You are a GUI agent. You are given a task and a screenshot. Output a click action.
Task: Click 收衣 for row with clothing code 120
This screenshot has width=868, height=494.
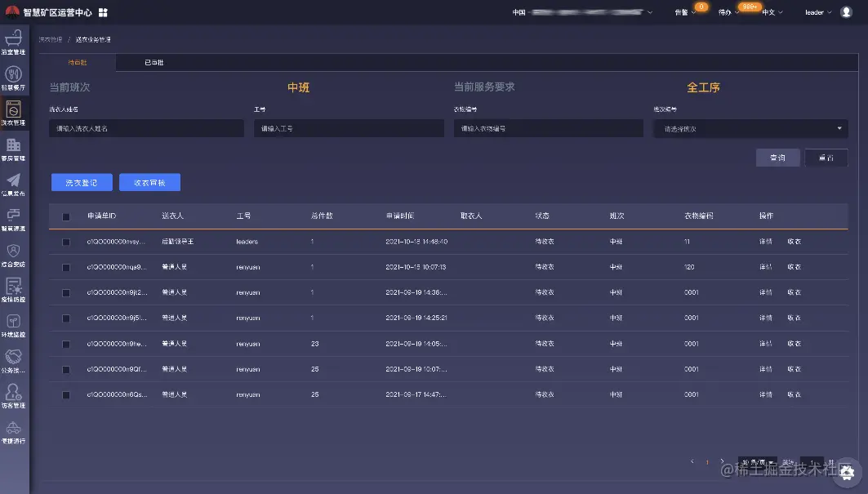tap(795, 267)
